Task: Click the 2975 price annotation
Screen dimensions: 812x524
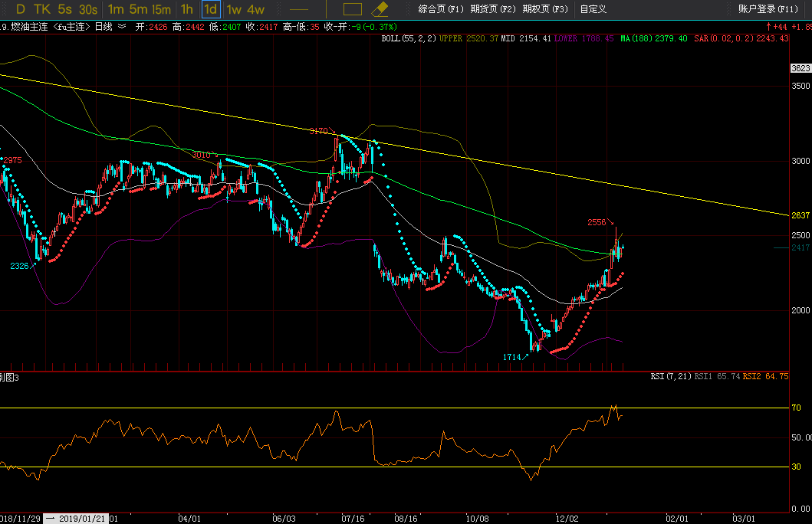Action: pyautogui.click(x=13, y=160)
